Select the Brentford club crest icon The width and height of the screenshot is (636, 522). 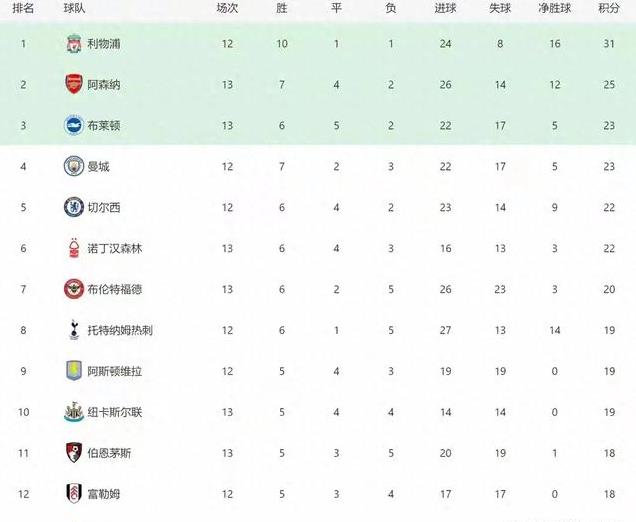click(73, 289)
